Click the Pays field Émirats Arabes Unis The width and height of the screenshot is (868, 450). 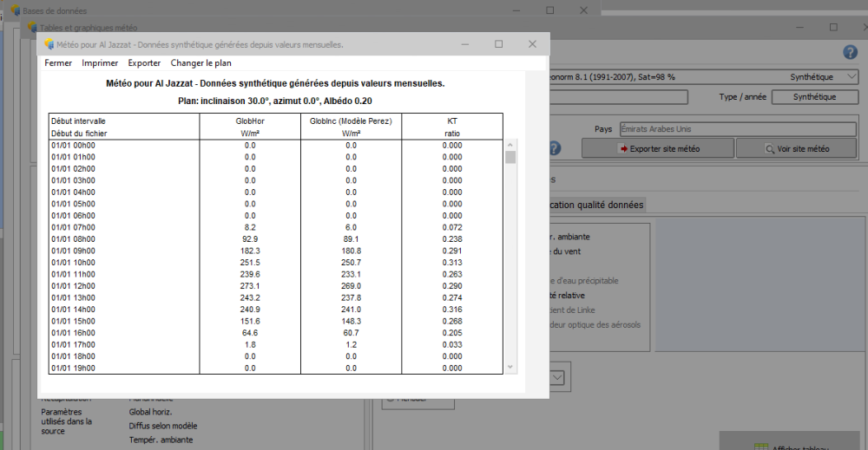click(738, 129)
